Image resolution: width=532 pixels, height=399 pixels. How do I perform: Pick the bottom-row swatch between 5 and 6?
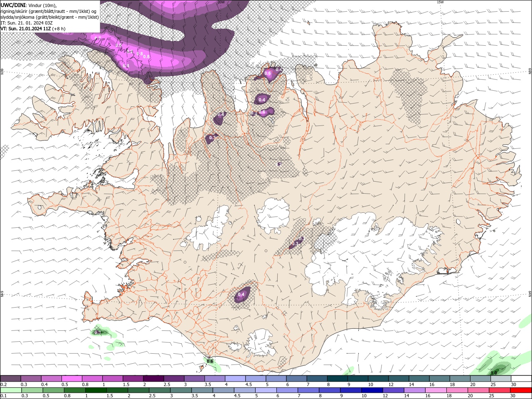click(266, 390)
